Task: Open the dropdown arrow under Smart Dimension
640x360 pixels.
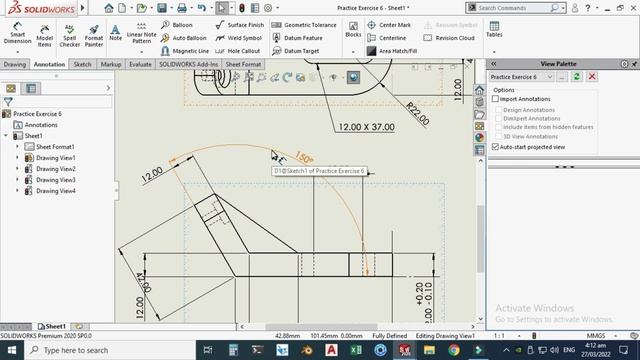Action: click(18, 52)
